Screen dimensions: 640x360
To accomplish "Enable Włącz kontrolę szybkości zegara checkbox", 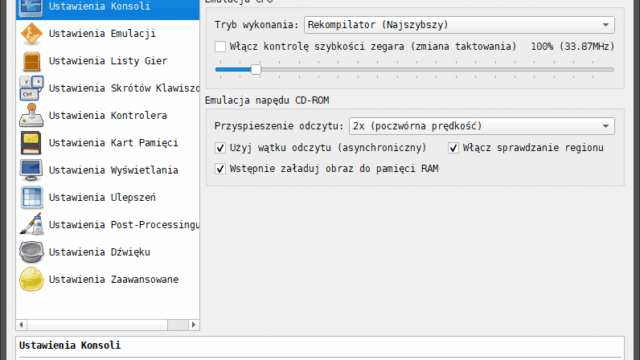I will point(220,47).
